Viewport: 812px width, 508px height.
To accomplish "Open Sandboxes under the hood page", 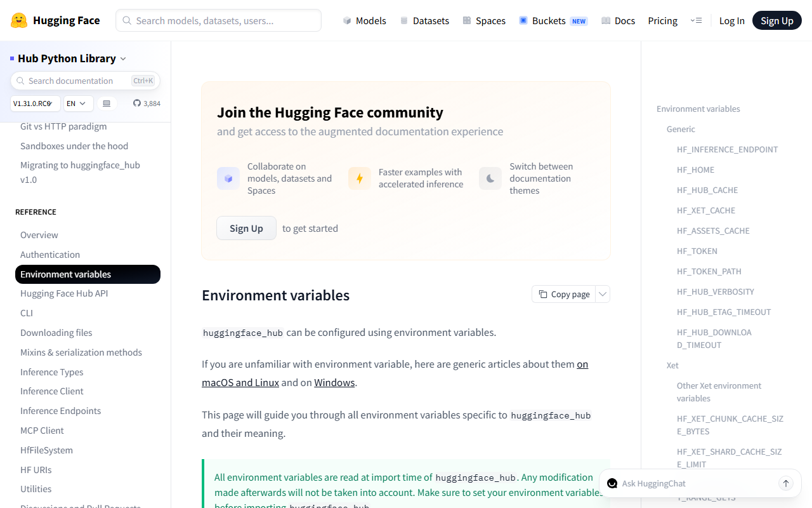I will pos(74,146).
